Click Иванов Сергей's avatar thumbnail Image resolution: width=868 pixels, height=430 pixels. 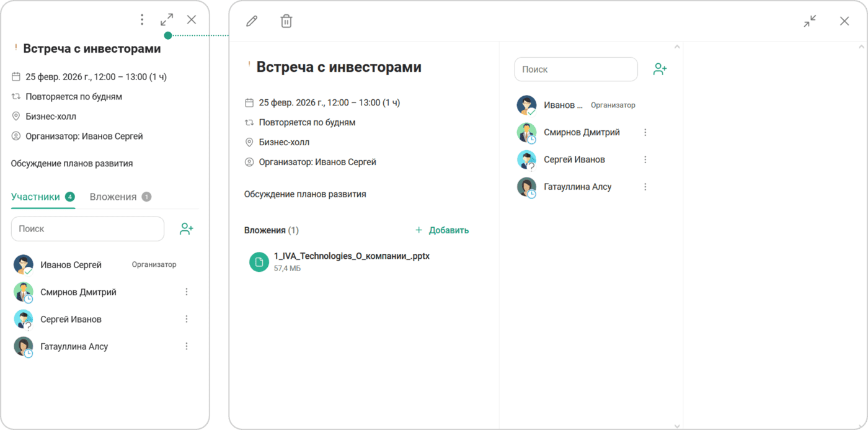526,104
